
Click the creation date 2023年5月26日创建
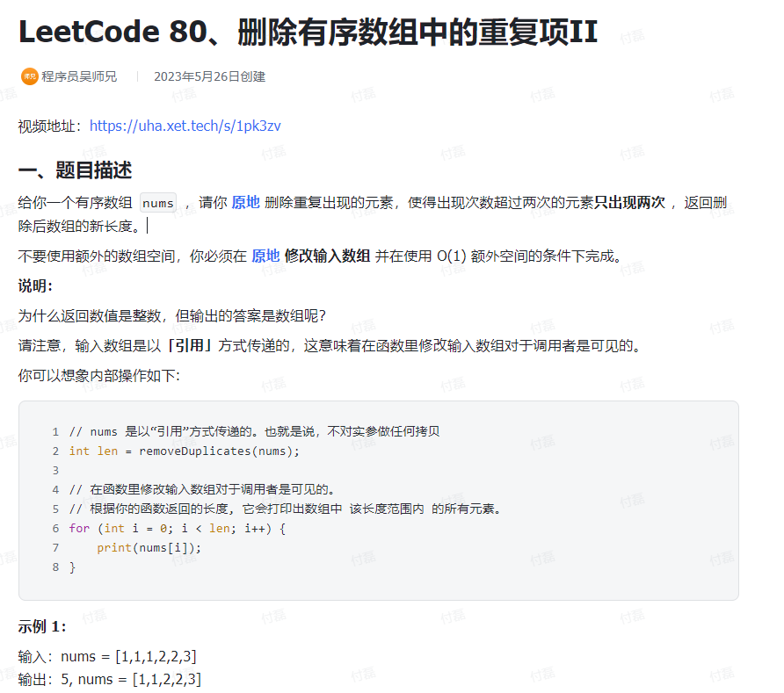(x=209, y=76)
